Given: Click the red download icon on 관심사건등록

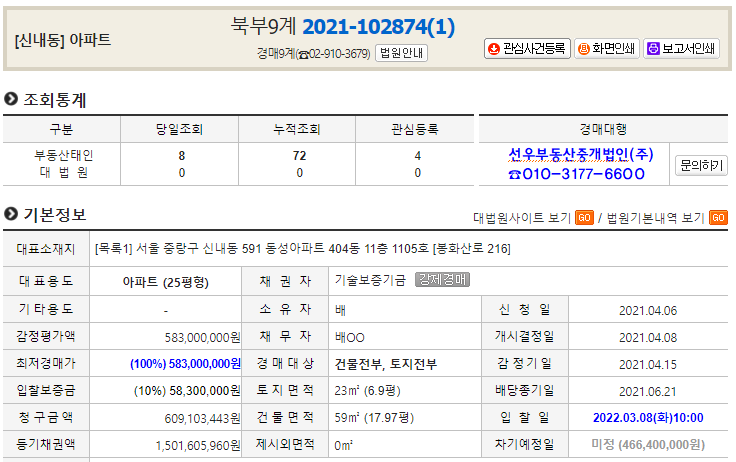Looking at the screenshot, I should [494, 49].
